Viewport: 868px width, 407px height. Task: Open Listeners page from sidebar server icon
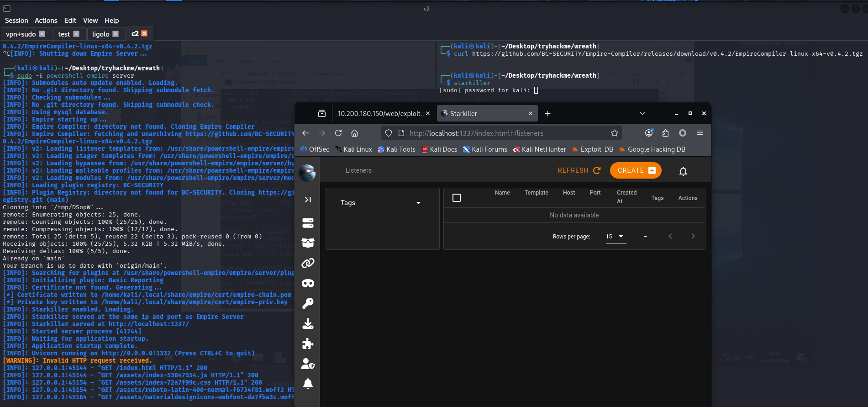pyautogui.click(x=308, y=223)
